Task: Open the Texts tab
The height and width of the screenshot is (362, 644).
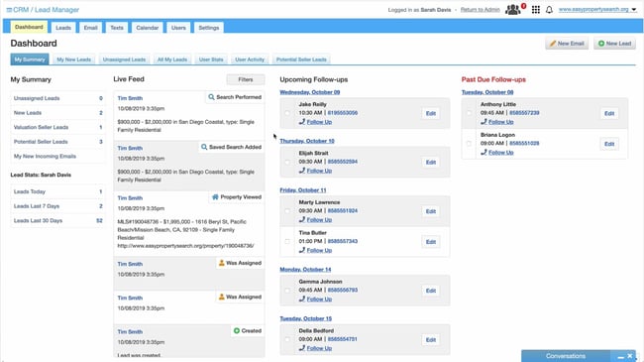Action: 117,28
